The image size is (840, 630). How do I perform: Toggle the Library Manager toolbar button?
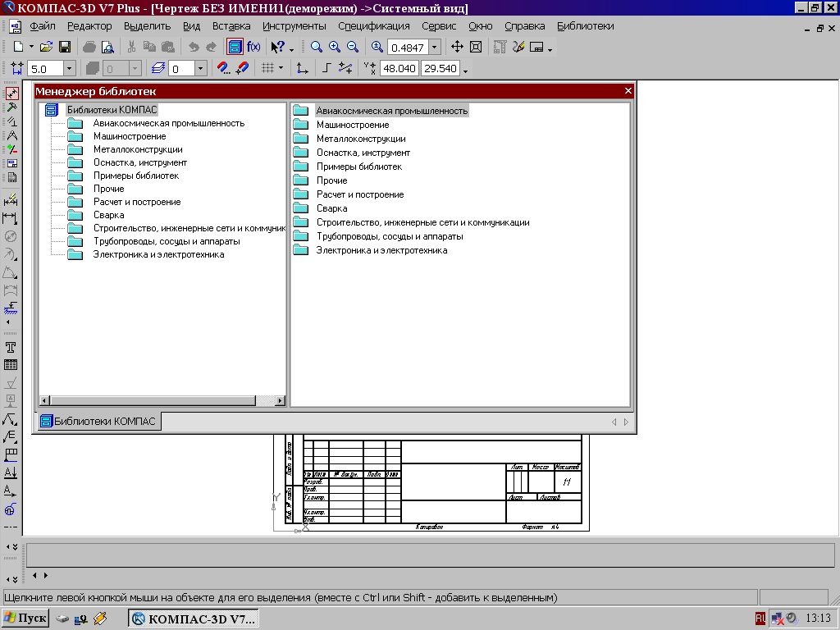tap(235, 47)
